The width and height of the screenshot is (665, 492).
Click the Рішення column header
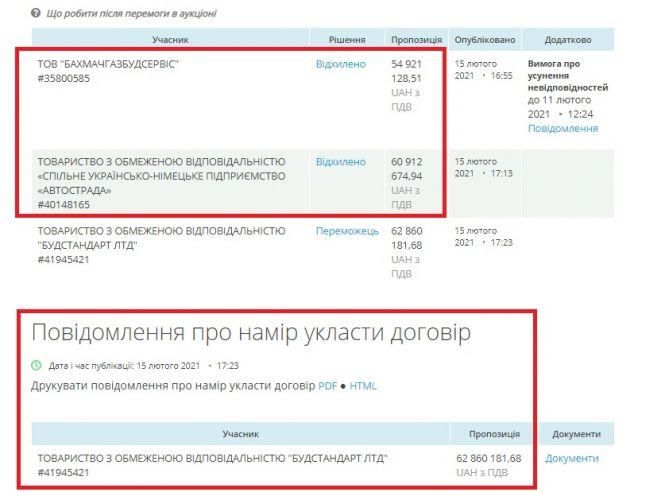click(347, 39)
